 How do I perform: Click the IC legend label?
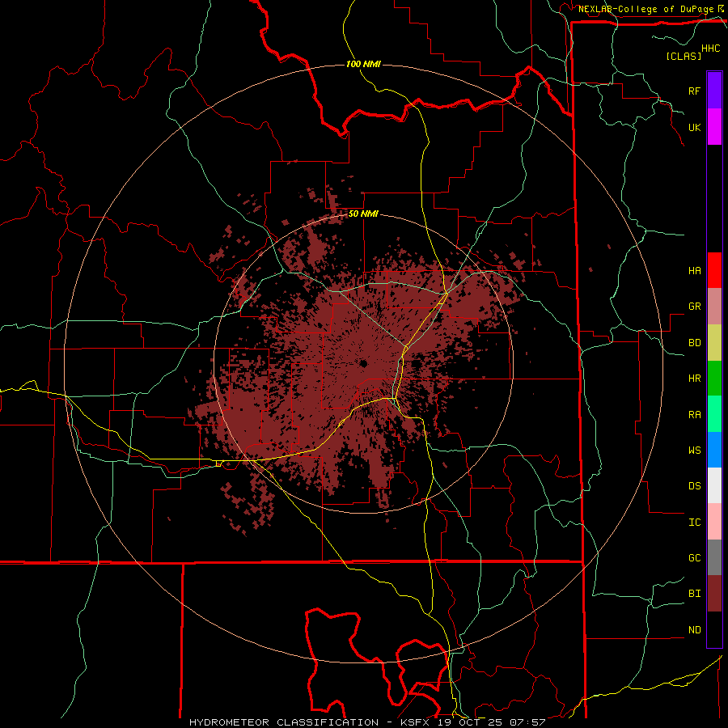pos(694,523)
